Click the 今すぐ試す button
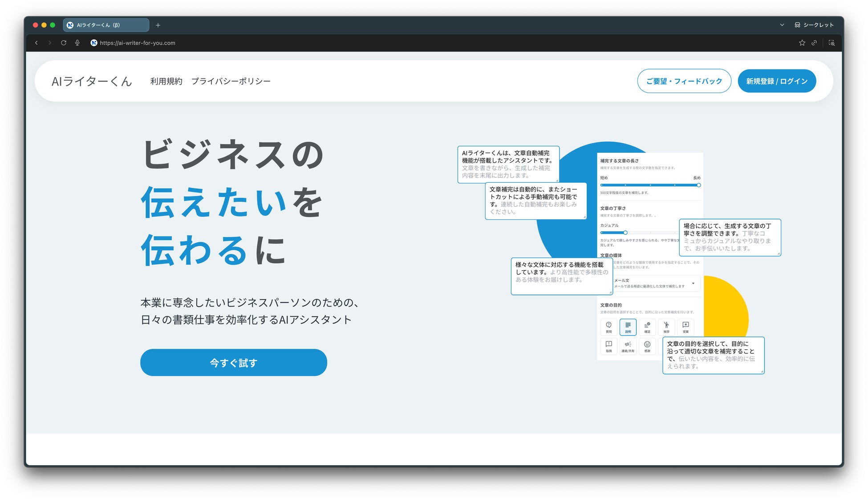This screenshot has width=868, height=499. coord(233,363)
